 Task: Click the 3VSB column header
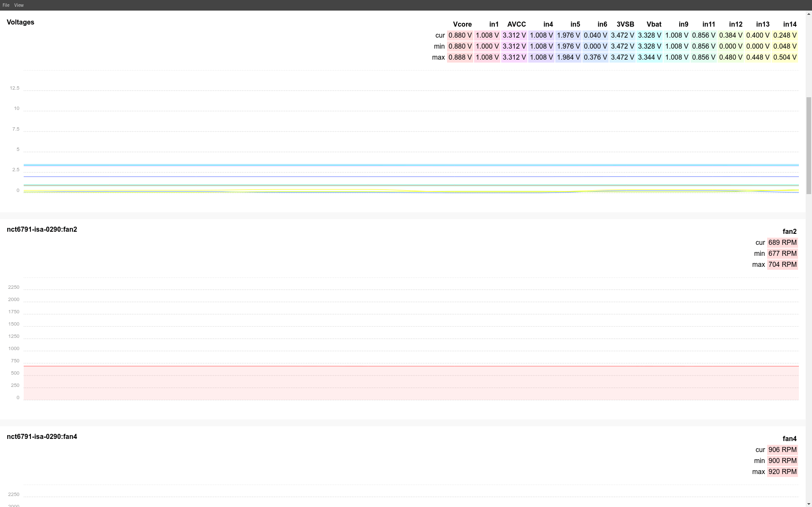(625, 25)
